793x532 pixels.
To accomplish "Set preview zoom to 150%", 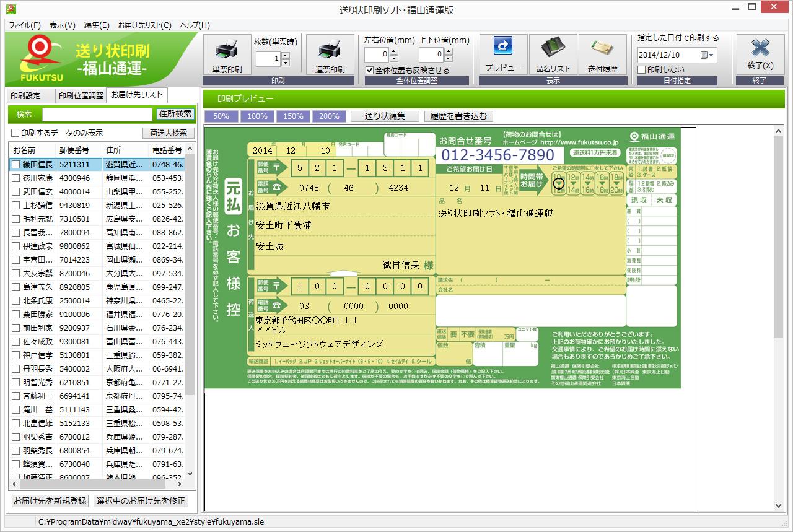I will [293, 116].
